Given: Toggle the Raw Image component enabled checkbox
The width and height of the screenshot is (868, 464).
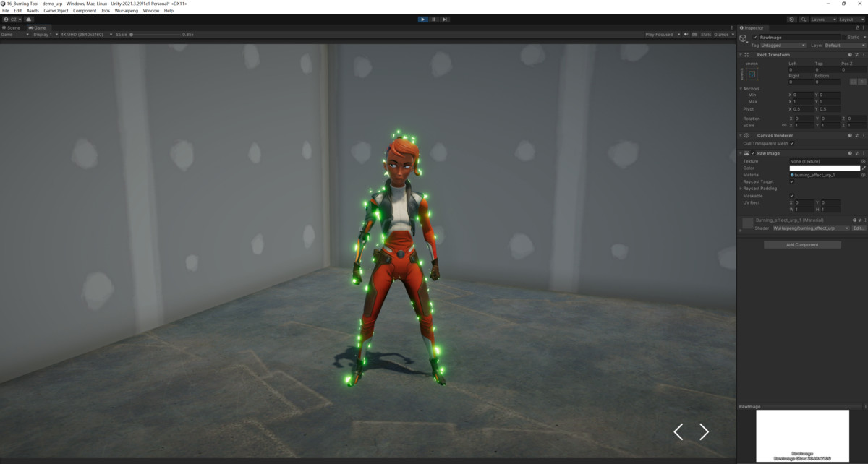Looking at the screenshot, I should 753,153.
